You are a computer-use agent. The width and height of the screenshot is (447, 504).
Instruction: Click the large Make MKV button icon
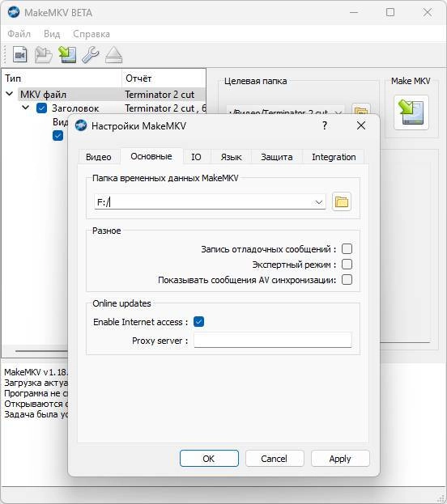point(411,112)
